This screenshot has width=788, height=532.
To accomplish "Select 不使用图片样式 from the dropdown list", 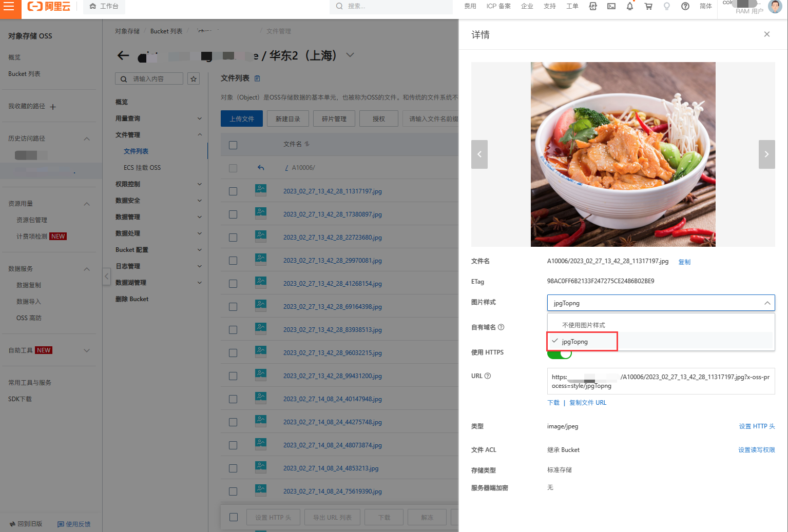I will coord(584,325).
